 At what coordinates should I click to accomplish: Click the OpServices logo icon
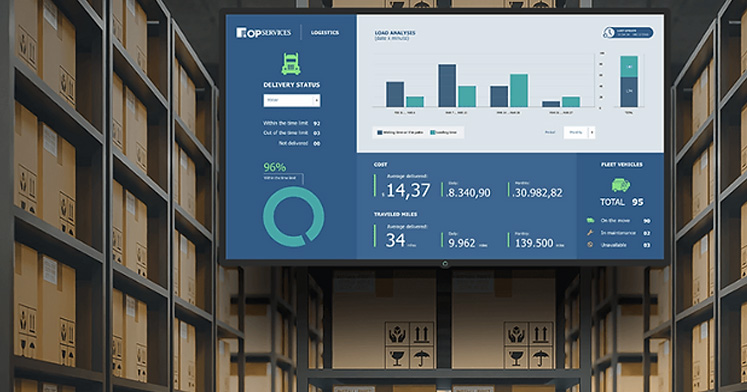click(241, 32)
